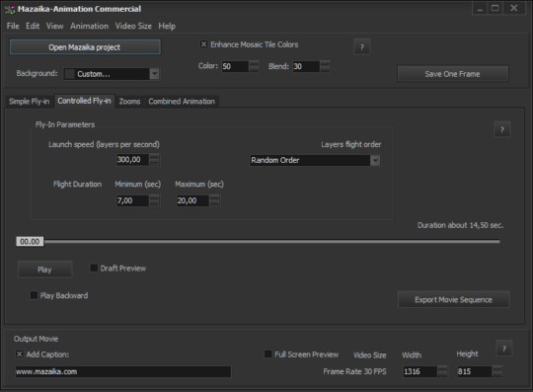Click the video Width stepper arrows
This screenshot has height=392, width=533.
pyautogui.click(x=442, y=371)
